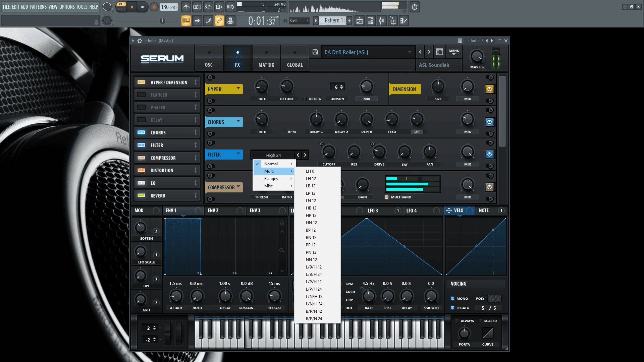Image resolution: width=644 pixels, height=362 pixels.
Task: Toggle Dimension effect power button
Action: (x=489, y=89)
